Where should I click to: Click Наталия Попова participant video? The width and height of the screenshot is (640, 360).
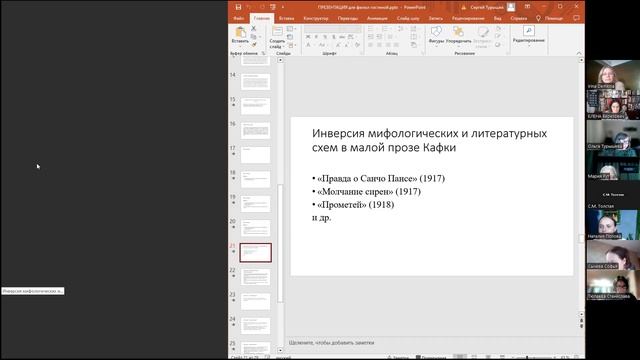(x=613, y=225)
